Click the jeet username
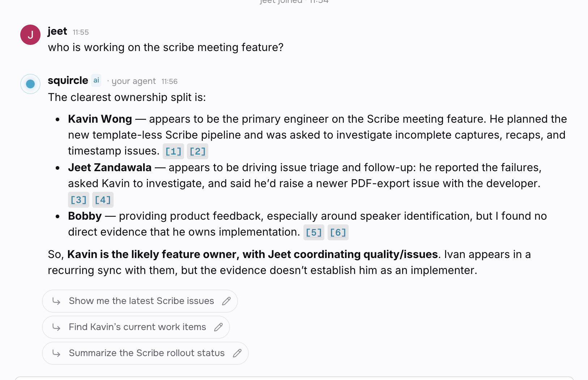 pyautogui.click(x=57, y=31)
